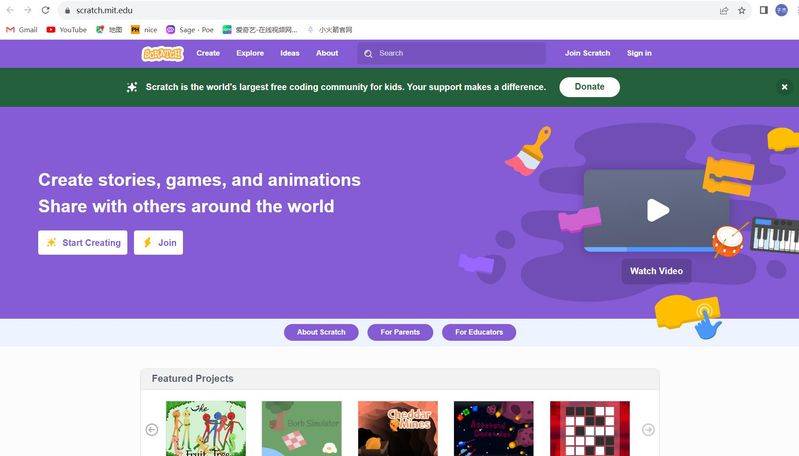This screenshot has width=799, height=456.
Task: Open the Cheddar Mines project thumbnail
Action: pyautogui.click(x=398, y=428)
